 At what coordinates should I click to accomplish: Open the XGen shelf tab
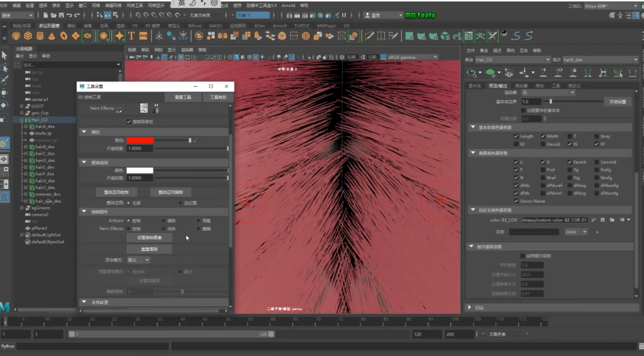click(x=260, y=25)
